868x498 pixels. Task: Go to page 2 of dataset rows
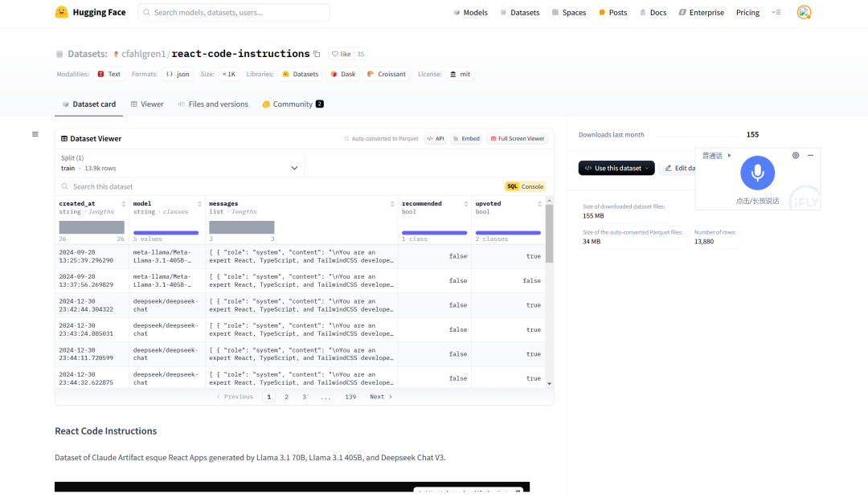click(x=286, y=397)
